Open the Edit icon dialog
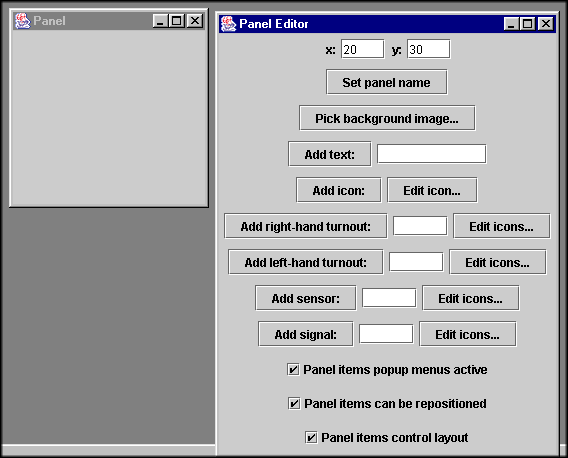568x458 pixels. point(432,190)
